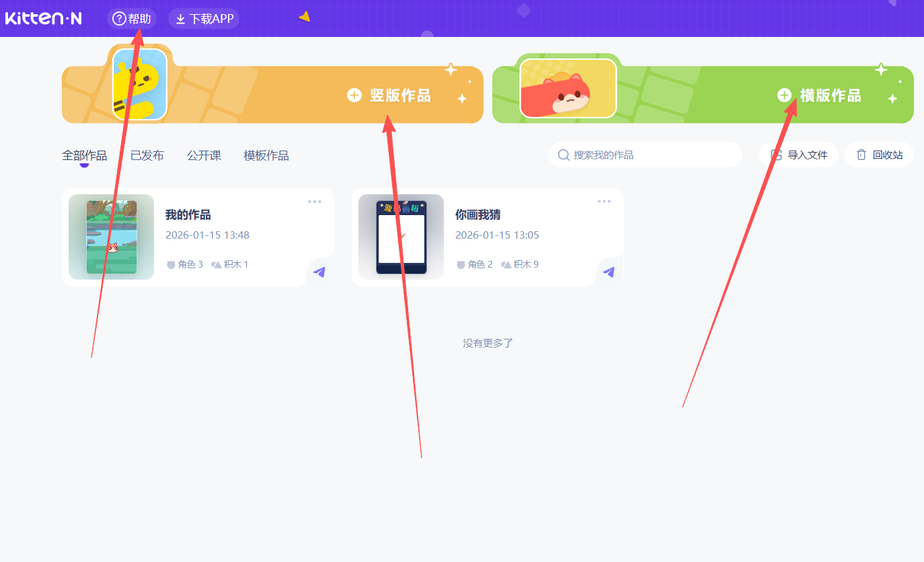This screenshot has height=562, width=924.
Task: Click the 下载APP download button
Action: pyautogui.click(x=204, y=19)
